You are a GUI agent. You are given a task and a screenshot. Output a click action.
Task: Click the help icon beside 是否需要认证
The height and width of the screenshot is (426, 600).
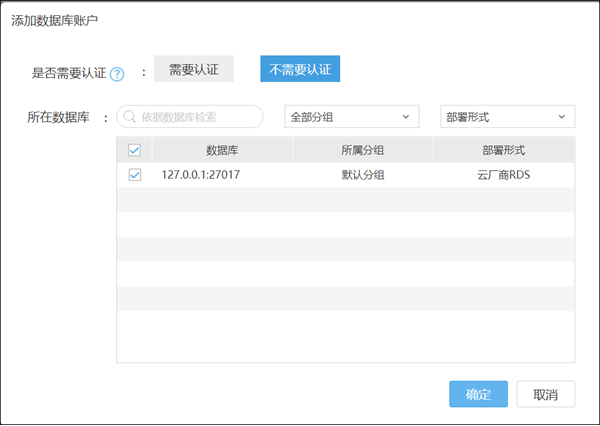[117, 73]
